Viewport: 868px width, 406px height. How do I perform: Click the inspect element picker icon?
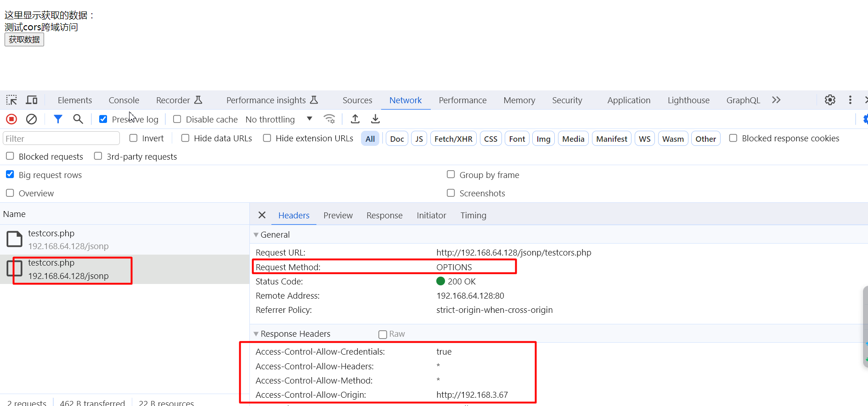click(x=11, y=100)
